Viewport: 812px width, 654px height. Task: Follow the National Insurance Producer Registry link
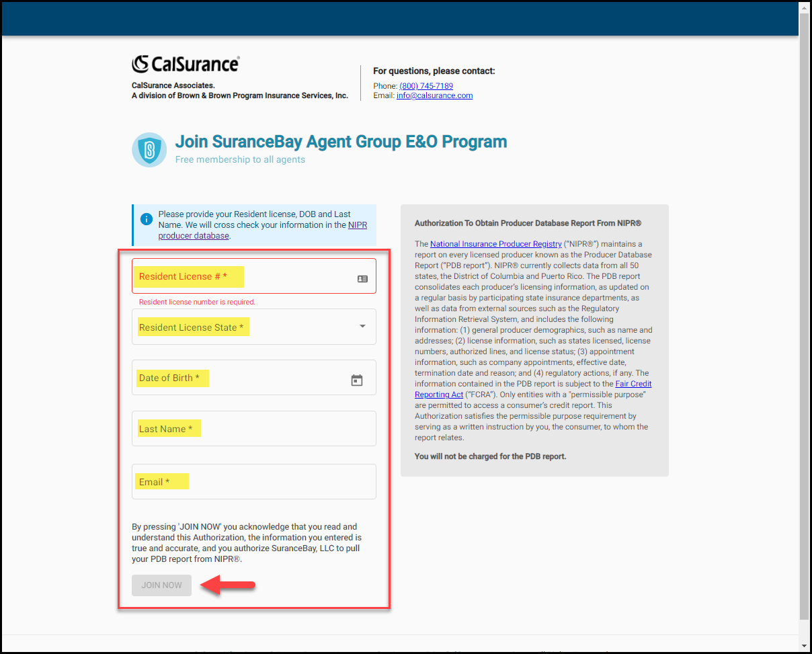pos(496,244)
